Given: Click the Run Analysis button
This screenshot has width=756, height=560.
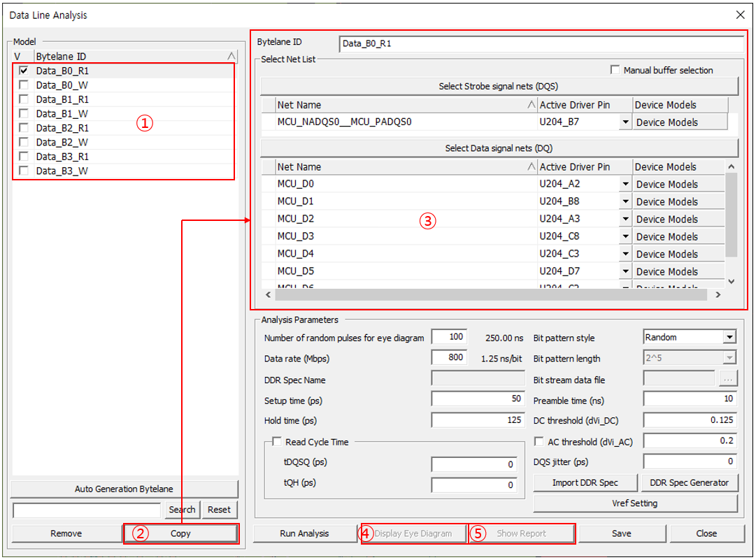Looking at the screenshot, I should click(x=304, y=533).
